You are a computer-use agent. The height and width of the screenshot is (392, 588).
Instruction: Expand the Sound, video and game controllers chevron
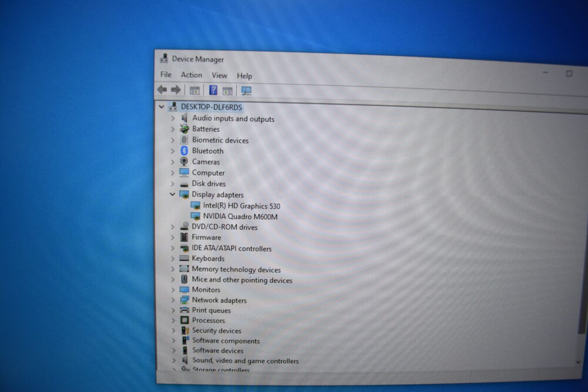(x=173, y=360)
